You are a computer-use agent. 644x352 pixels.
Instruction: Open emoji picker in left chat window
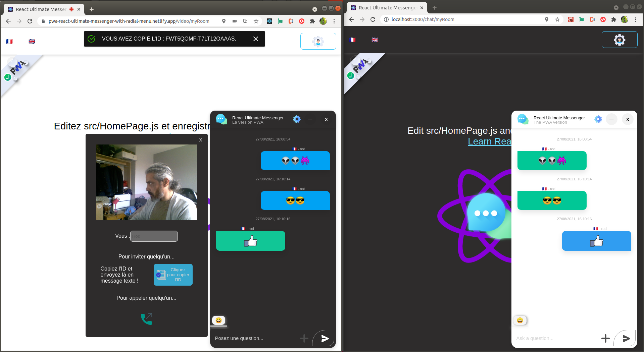pos(219,320)
